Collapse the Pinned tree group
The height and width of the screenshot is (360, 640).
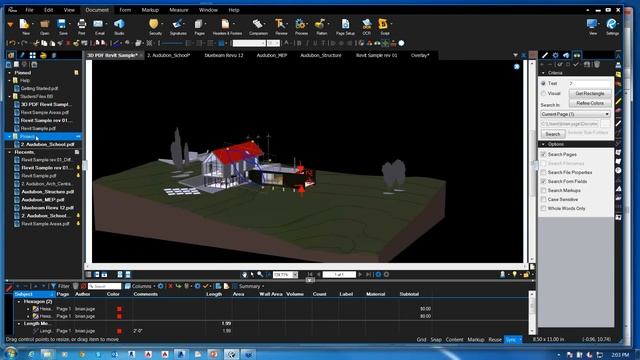(10, 73)
